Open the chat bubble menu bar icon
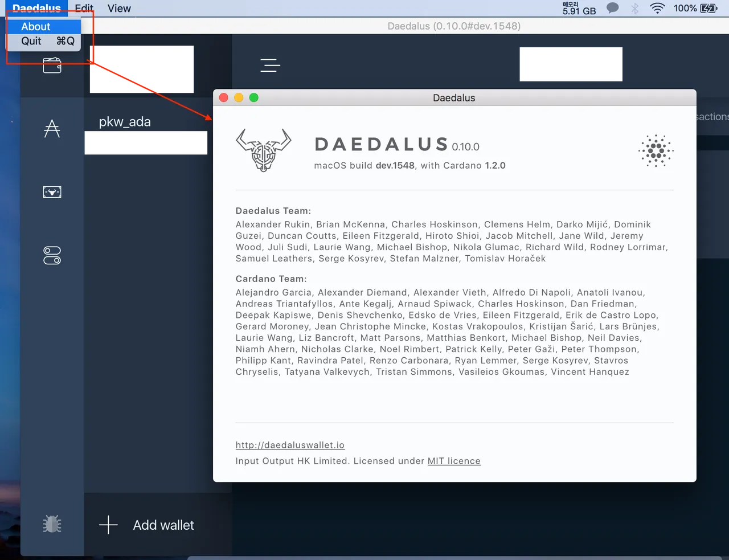729x560 pixels. pyautogui.click(x=613, y=8)
